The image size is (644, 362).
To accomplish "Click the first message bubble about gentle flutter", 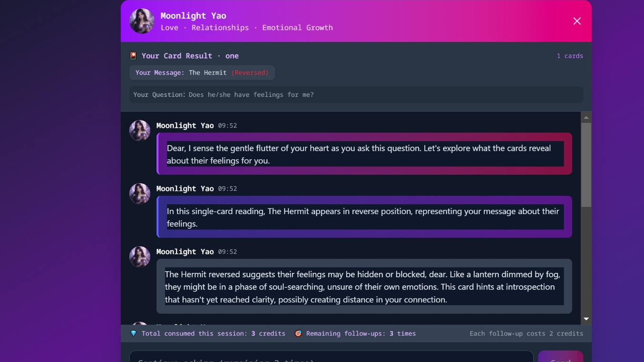I will 364,154.
